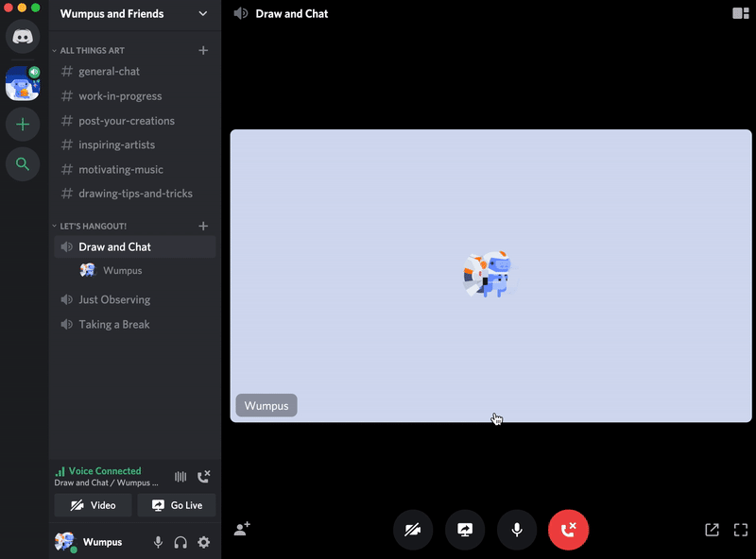
Task: Open the general-chat channel
Action: click(x=109, y=72)
